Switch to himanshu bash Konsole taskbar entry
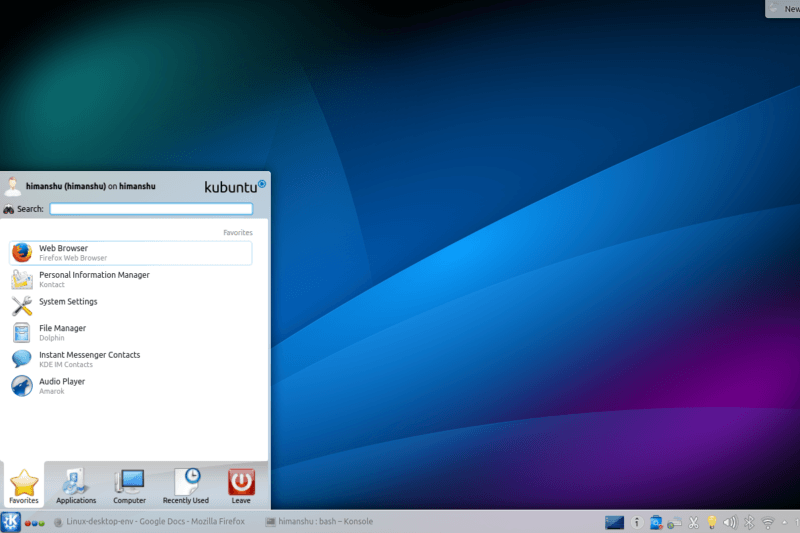The height and width of the screenshot is (533, 800). 319,521
